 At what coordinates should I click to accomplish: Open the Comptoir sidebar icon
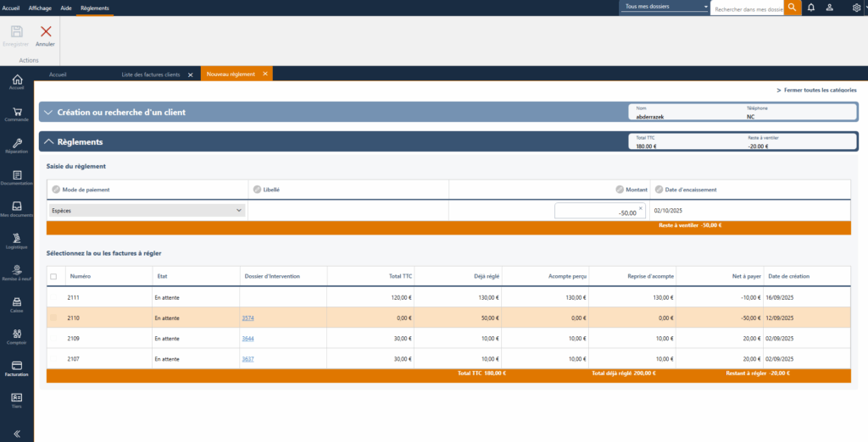(16, 335)
